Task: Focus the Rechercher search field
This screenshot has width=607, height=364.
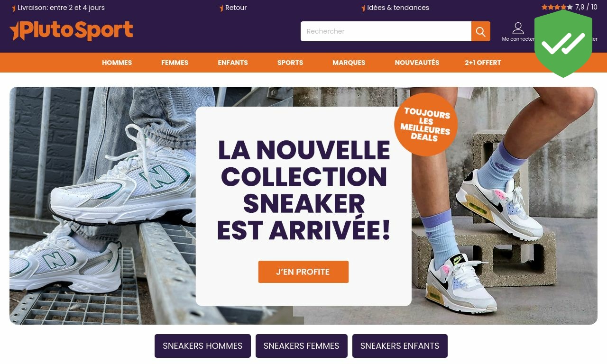Action: (x=386, y=31)
